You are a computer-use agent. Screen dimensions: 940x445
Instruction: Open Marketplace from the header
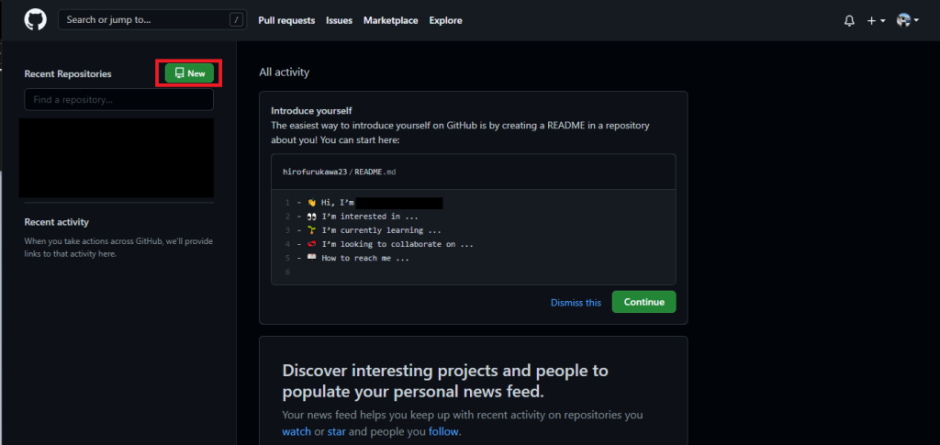click(391, 20)
